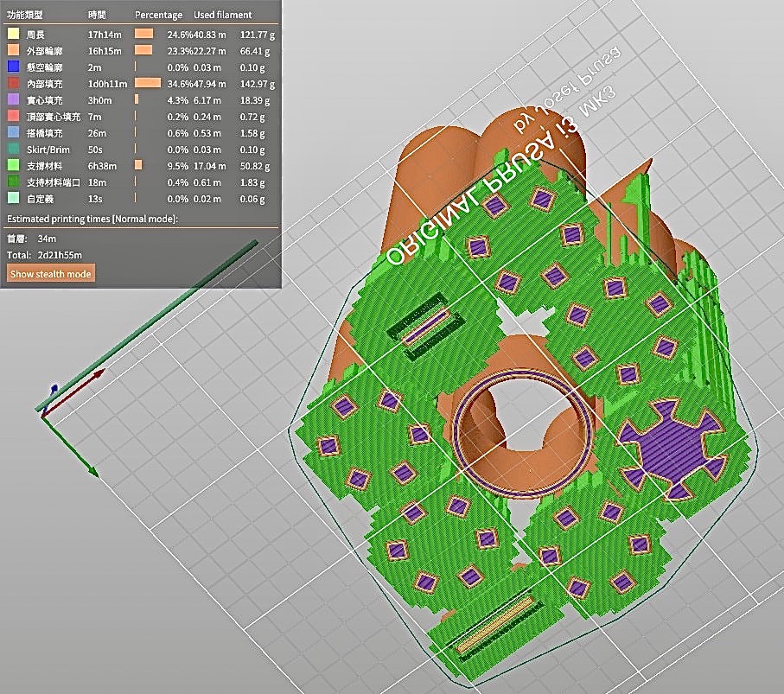Click the dark green 支持材料端口 swatch
The height and width of the screenshot is (694, 784).
click(13, 181)
